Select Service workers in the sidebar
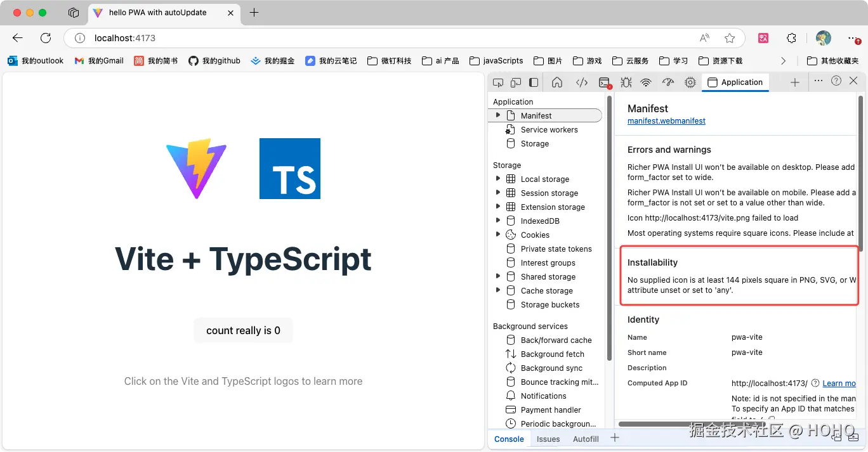Viewport: 868px width, 452px height. (x=549, y=129)
